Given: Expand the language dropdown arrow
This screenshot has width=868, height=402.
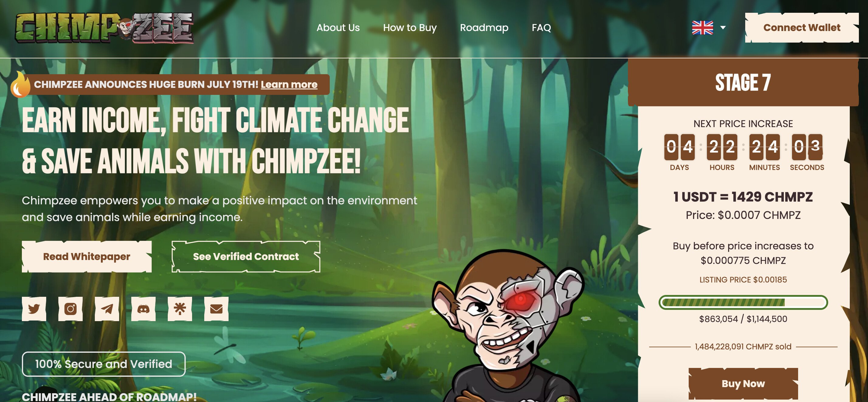Looking at the screenshot, I should [723, 28].
